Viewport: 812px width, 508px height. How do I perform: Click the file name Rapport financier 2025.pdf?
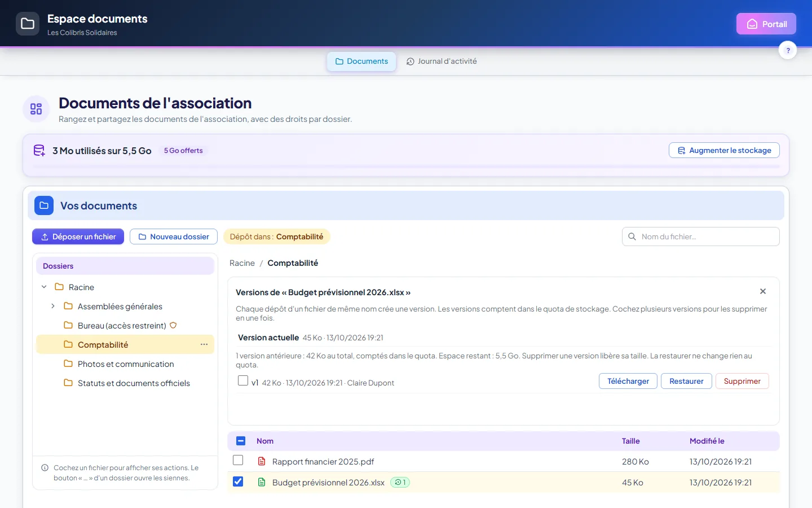pos(323,461)
